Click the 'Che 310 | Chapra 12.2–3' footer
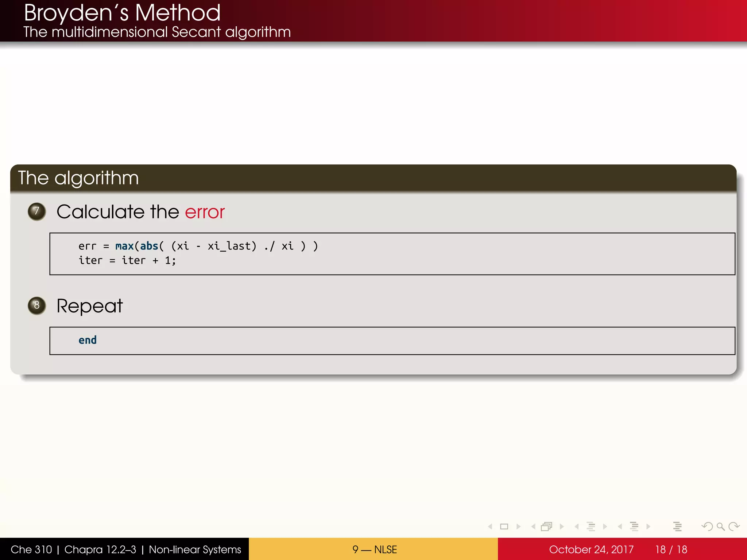This screenshot has width=747, height=560. 73,549
